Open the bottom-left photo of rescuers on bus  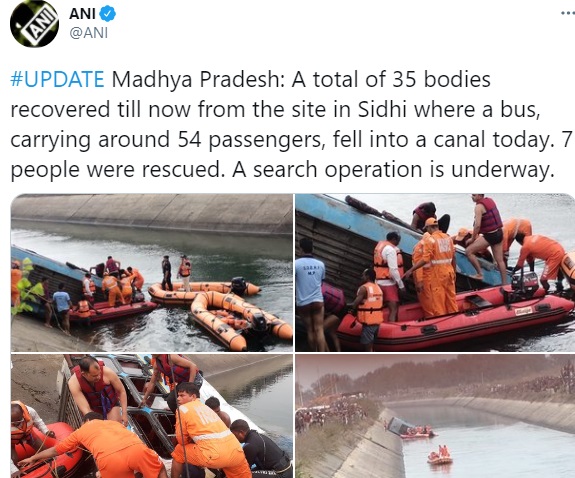coord(152,416)
